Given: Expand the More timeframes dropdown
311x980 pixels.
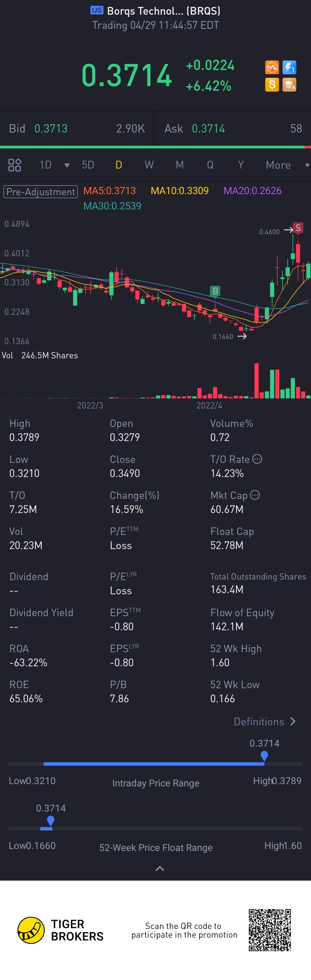Looking at the screenshot, I should [x=307, y=165].
